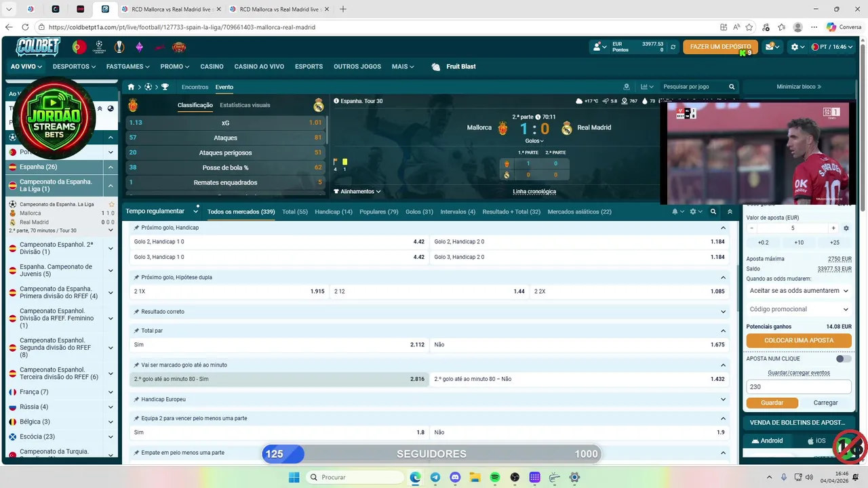Image resolution: width=868 pixels, height=488 pixels.
Task: Pin the Total par market
Action: click(136, 331)
